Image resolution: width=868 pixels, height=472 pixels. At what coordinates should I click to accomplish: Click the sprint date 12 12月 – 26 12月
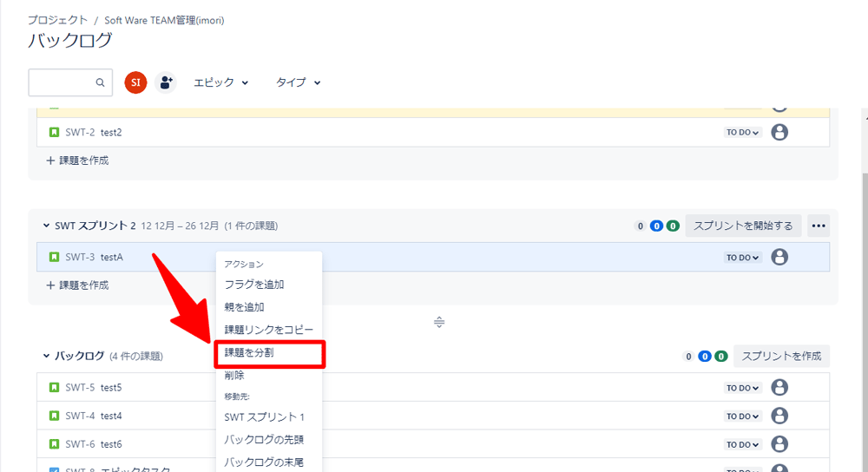tap(180, 226)
